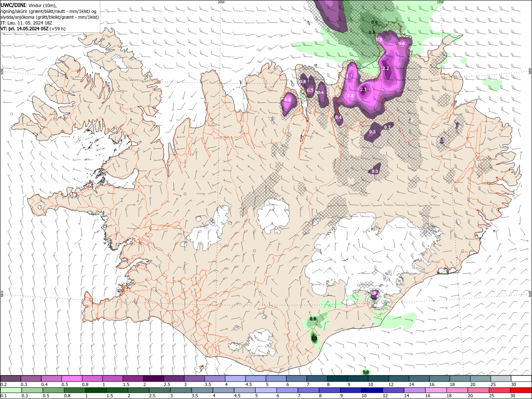The image size is (532, 399).
Task: Pick the 1 dark green swatch, bottom legend row
Action: click(x=96, y=390)
